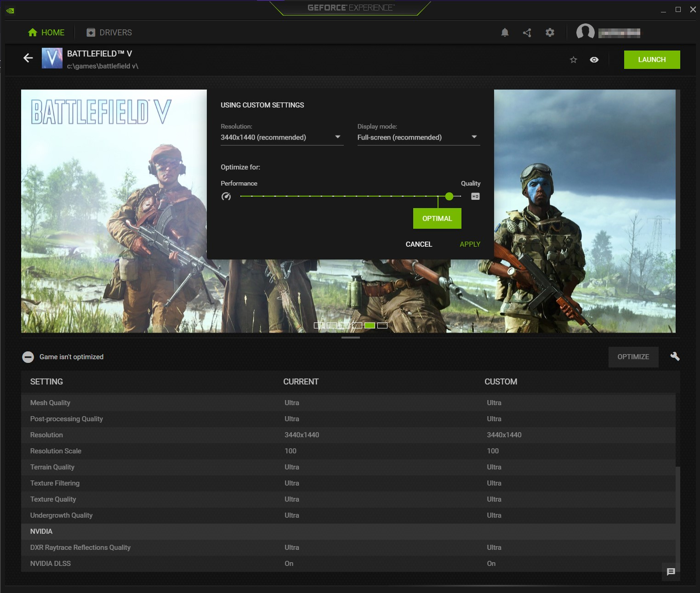Click the NVIDIA DLSS setting row

tap(348, 564)
